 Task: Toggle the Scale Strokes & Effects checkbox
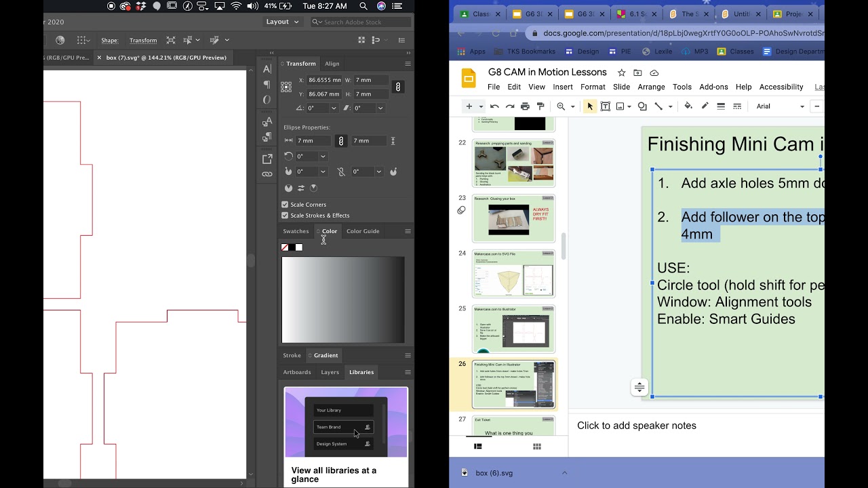coord(285,215)
